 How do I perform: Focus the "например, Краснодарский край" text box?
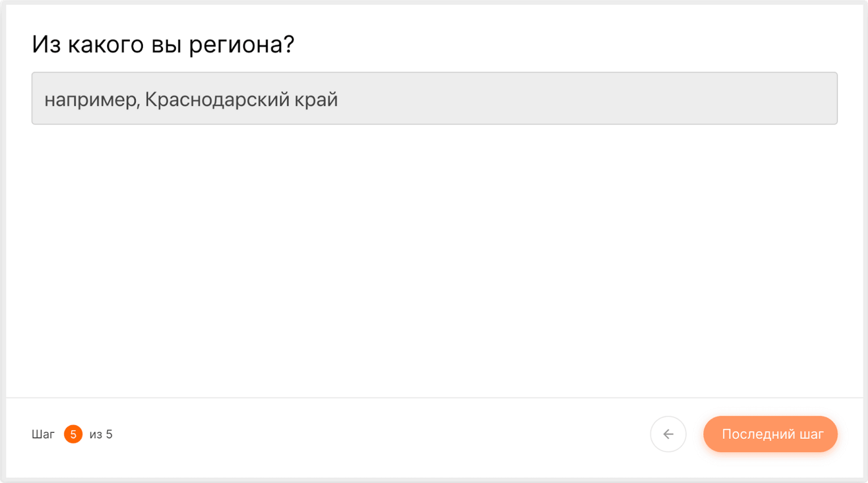coord(434,98)
